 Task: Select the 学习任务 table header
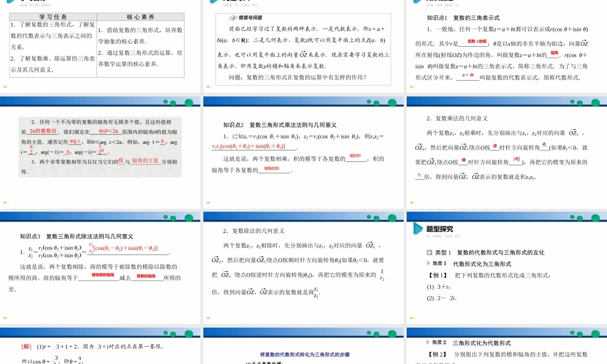point(53,16)
